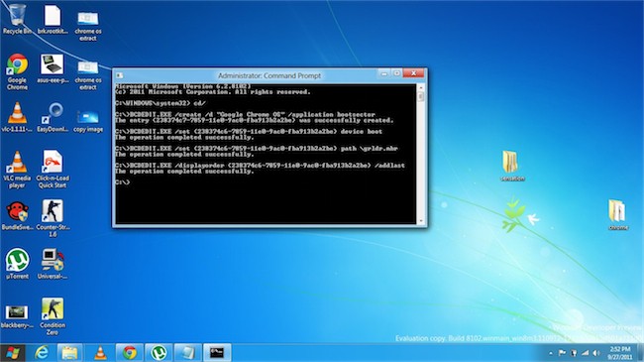The width and height of the screenshot is (644, 362).
Task: Click Command Prompt scrollbar up arrow
Action: coord(420,87)
